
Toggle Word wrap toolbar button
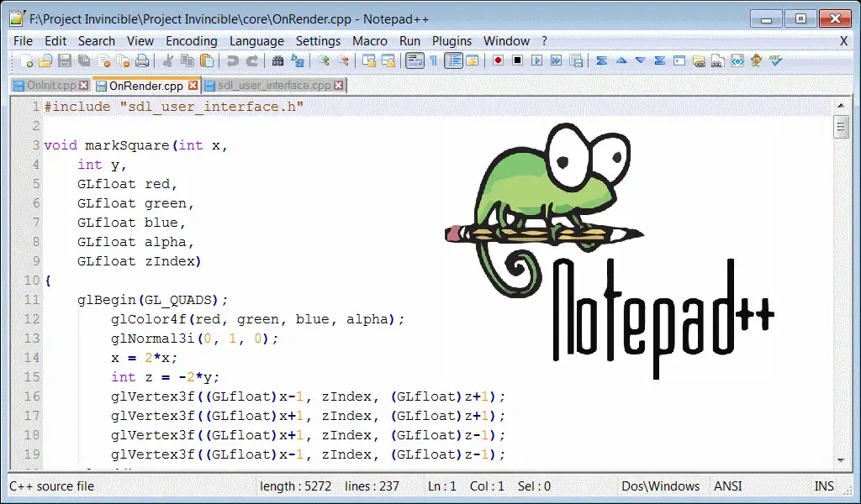pyautogui.click(x=415, y=60)
